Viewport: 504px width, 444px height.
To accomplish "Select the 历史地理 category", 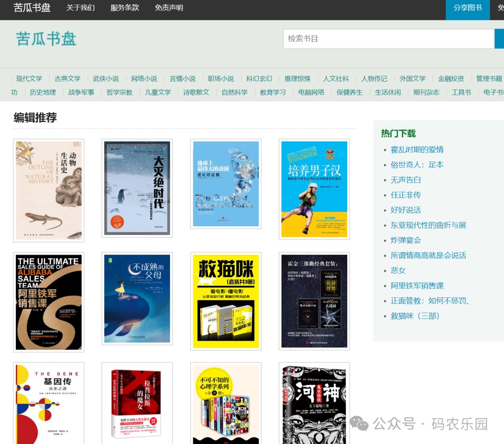I will point(43,92).
